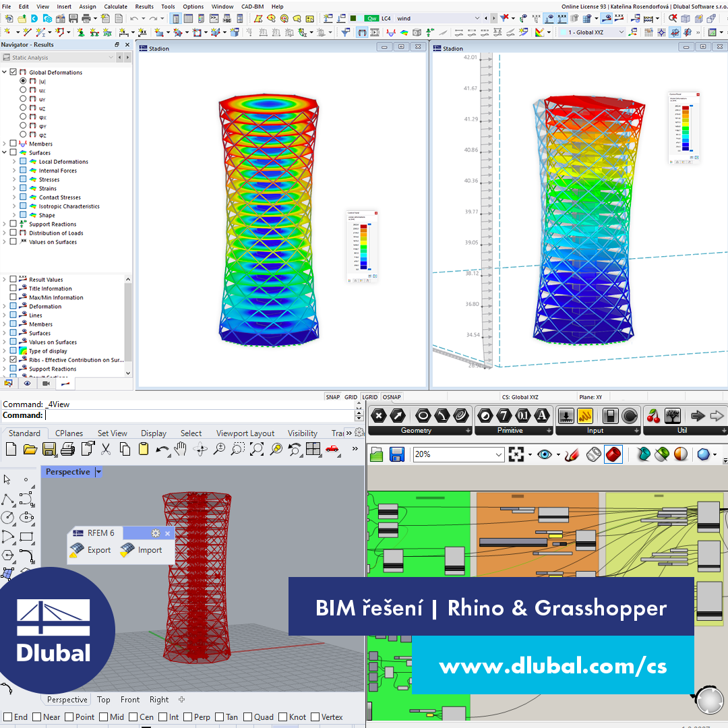The width and height of the screenshot is (728, 728).
Task: Open Grasshopper zoom 20% combo box
Action: tap(458, 454)
